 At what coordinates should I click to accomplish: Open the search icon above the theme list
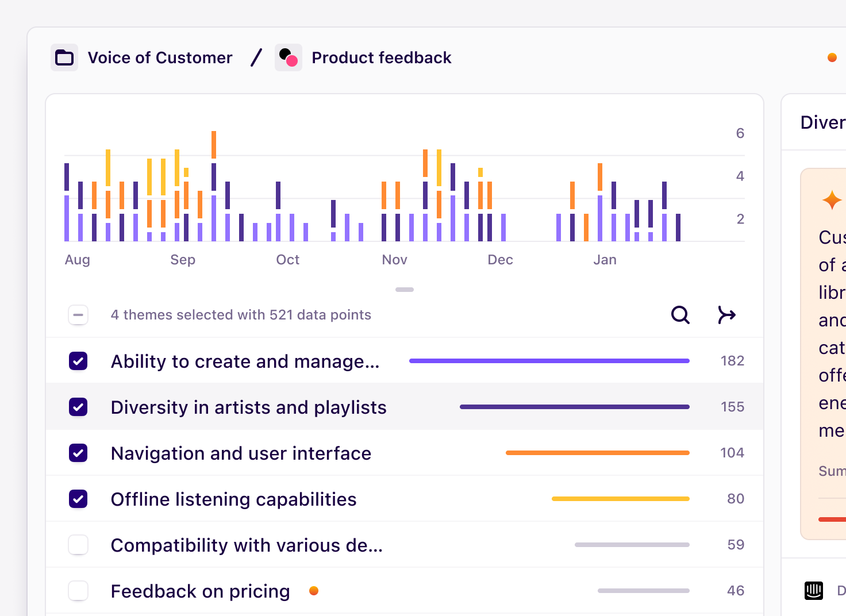coord(680,315)
